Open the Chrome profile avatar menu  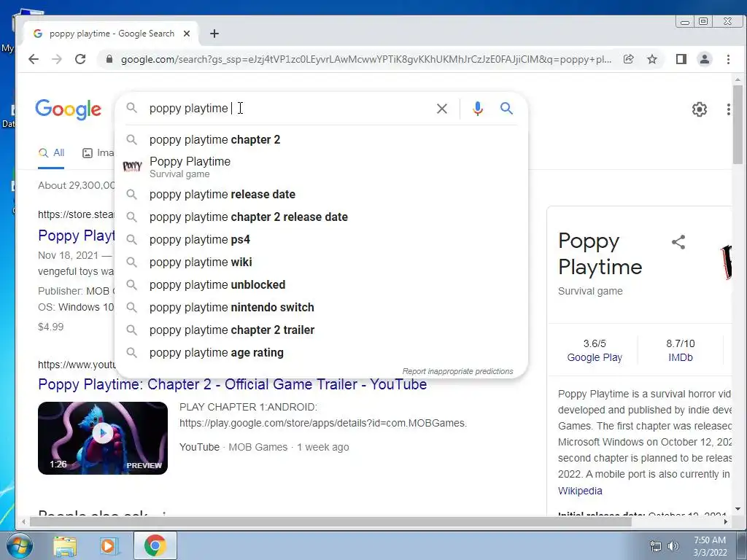pyautogui.click(x=704, y=59)
